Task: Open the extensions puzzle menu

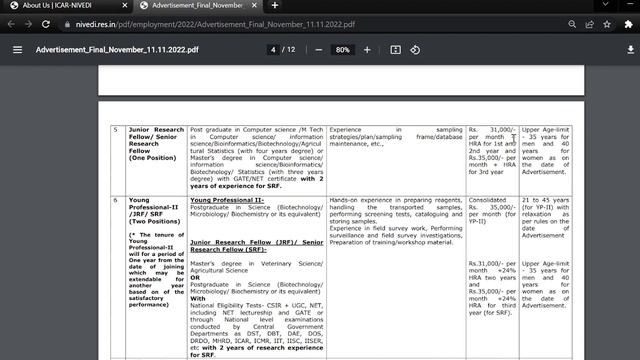Action: point(629,24)
